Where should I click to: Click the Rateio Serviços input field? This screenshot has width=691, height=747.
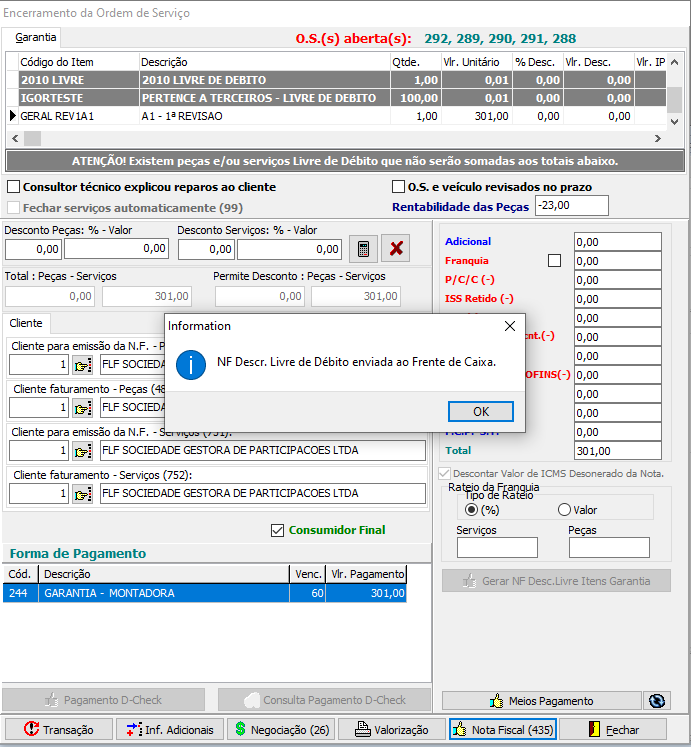point(497,547)
